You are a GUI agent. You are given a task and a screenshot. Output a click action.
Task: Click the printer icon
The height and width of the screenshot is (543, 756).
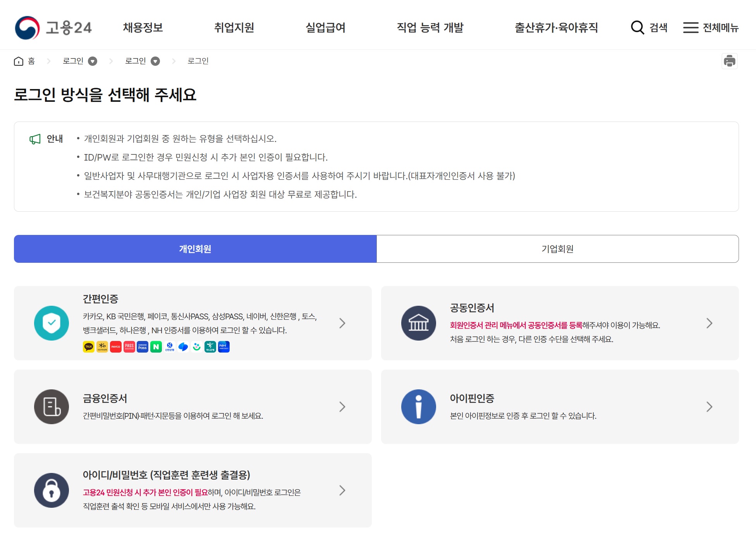coord(729,61)
